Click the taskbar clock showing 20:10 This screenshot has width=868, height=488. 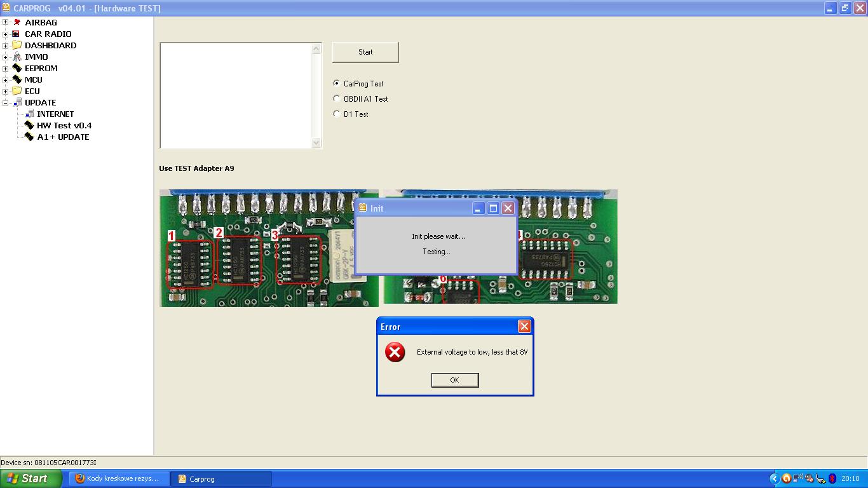(x=850, y=478)
